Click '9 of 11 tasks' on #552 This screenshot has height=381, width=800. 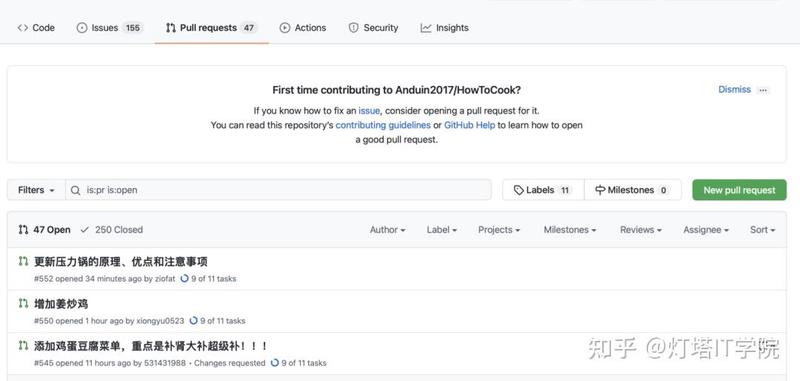214,279
